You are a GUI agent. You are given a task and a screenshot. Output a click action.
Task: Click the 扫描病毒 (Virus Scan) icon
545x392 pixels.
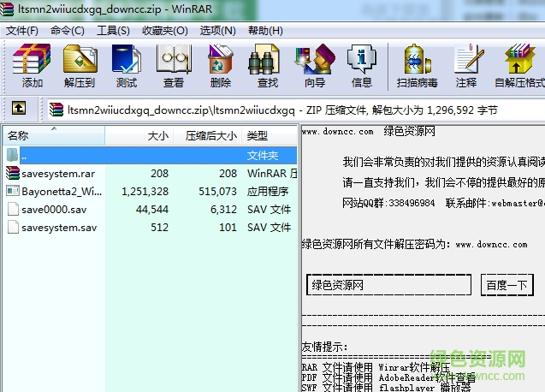pos(417,66)
